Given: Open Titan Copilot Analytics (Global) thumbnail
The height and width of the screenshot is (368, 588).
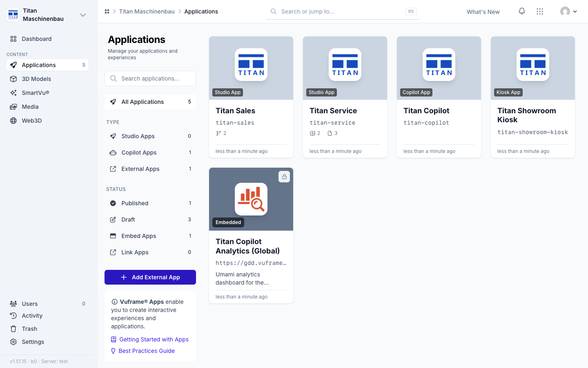Looking at the screenshot, I should coord(251,199).
